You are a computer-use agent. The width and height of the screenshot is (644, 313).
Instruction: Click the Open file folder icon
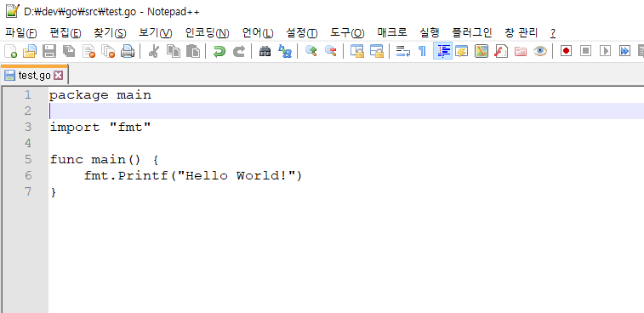pyautogui.click(x=30, y=51)
